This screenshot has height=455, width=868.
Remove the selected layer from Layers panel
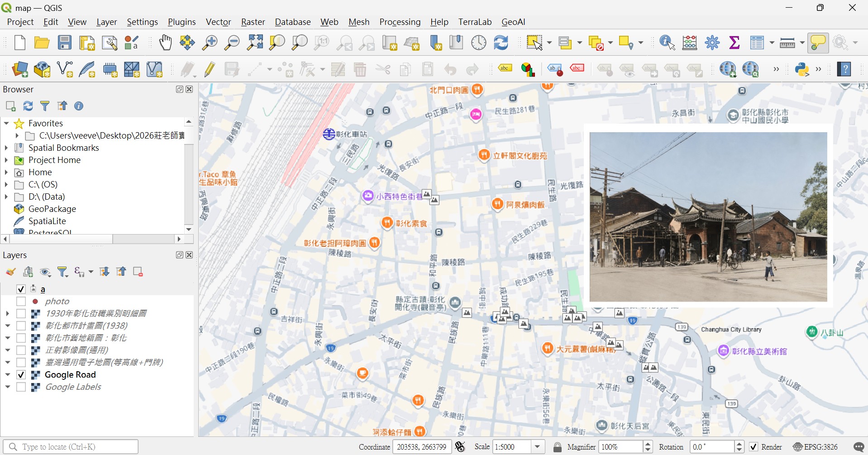pos(138,272)
